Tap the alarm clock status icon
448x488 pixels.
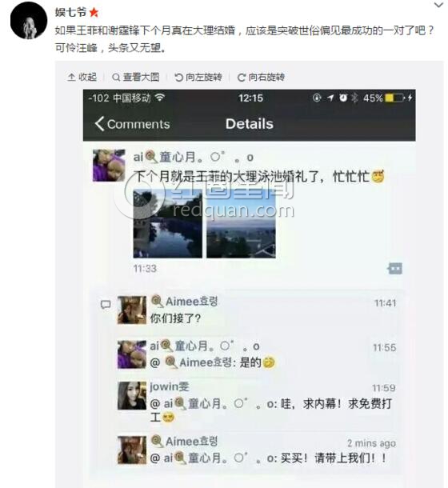pyautogui.click(x=343, y=98)
